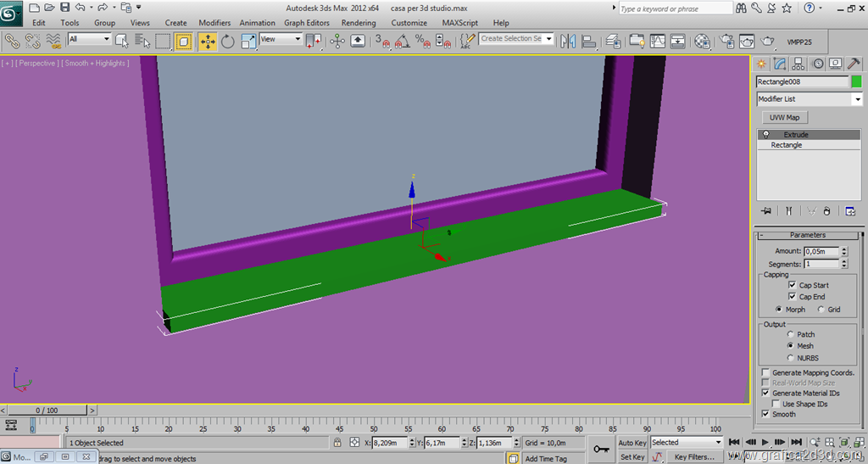Click the green object color swatch
Image resolution: width=868 pixels, height=464 pixels.
(856, 82)
